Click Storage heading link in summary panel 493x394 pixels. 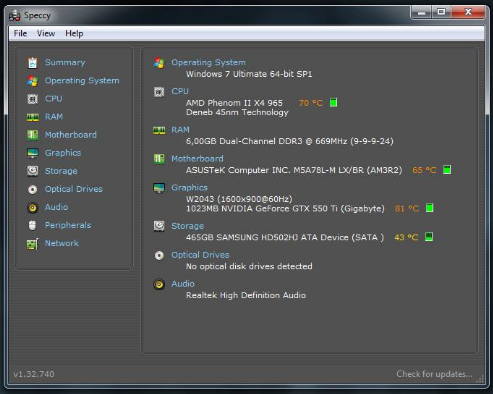(x=187, y=226)
